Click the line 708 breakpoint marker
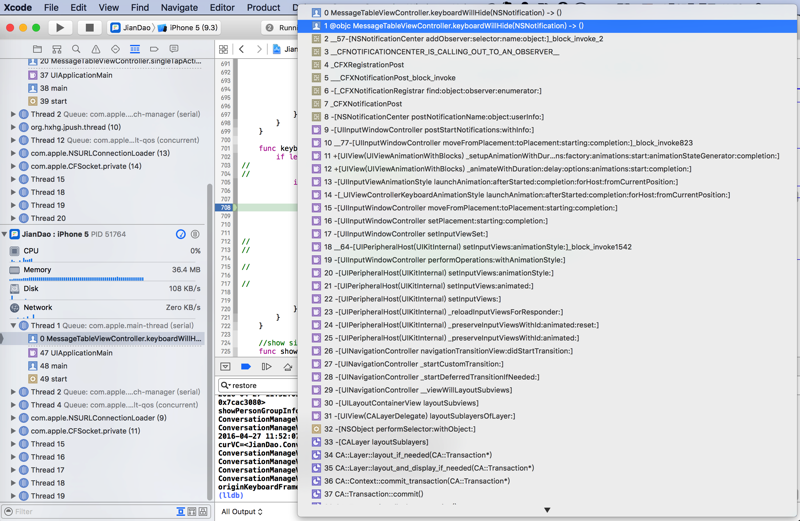800x521 pixels. tap(225, 208)
